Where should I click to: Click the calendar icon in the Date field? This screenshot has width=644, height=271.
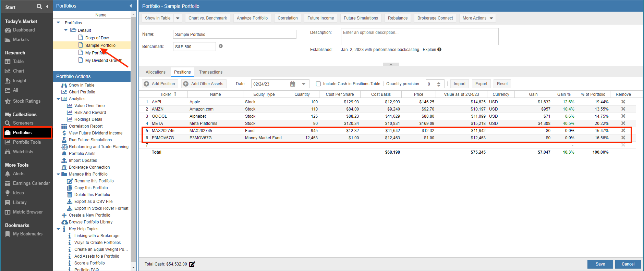click(293, 84)
